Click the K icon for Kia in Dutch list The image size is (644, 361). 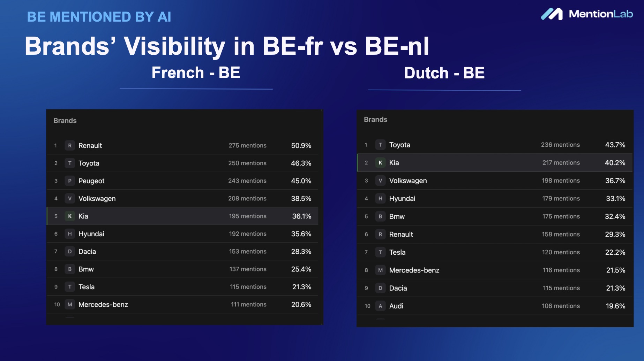click(x=380, y=163)
